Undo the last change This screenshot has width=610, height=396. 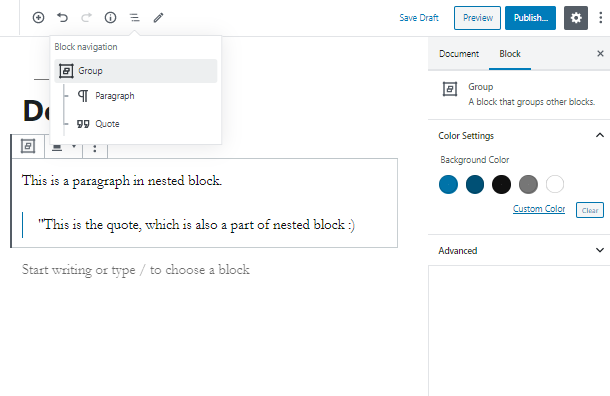(x=62, y=18)
